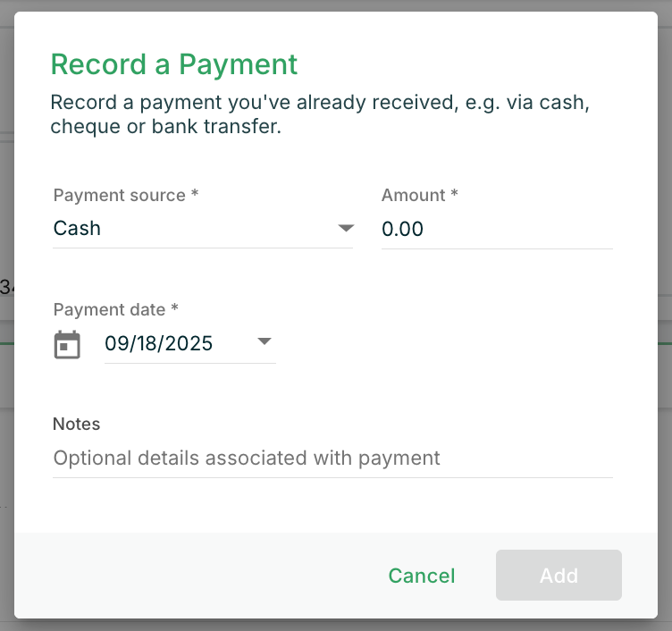Image resolution: width=672 pixels, height=631 pixels.
Task: Click the Amount field showing 0.00
Action: [x=496, y=230]
